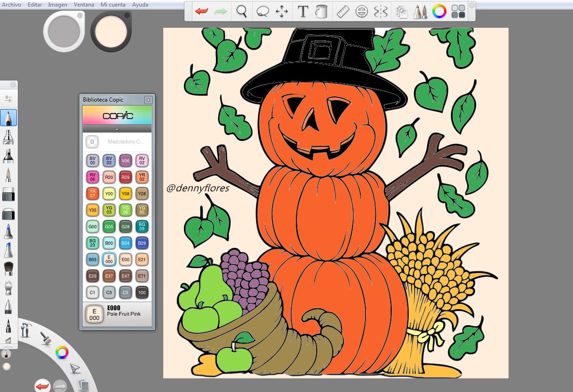Viewport: 573px width, 392px height.
Task: Click the red Undo arrow in top toolbar
Action: [202, 11]
